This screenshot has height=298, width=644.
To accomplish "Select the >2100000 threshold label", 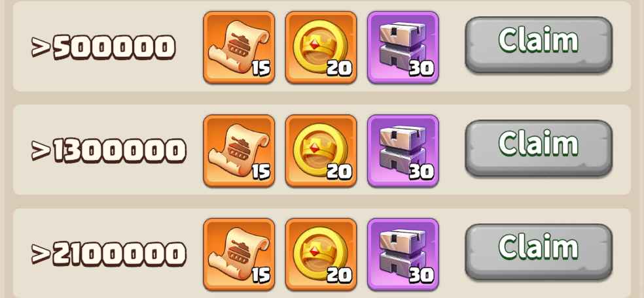I will click(x=109, y=254).
